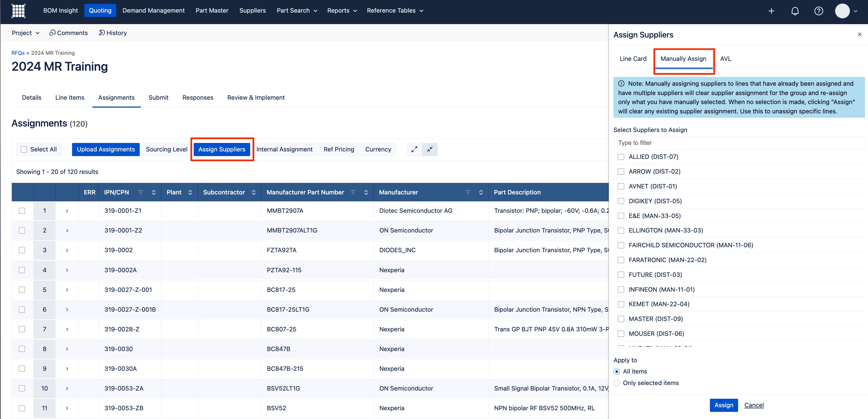This screenshot has width=868, height=419.
Task: Go to Part Master in top navigation
Action: [x=212, y=10]
